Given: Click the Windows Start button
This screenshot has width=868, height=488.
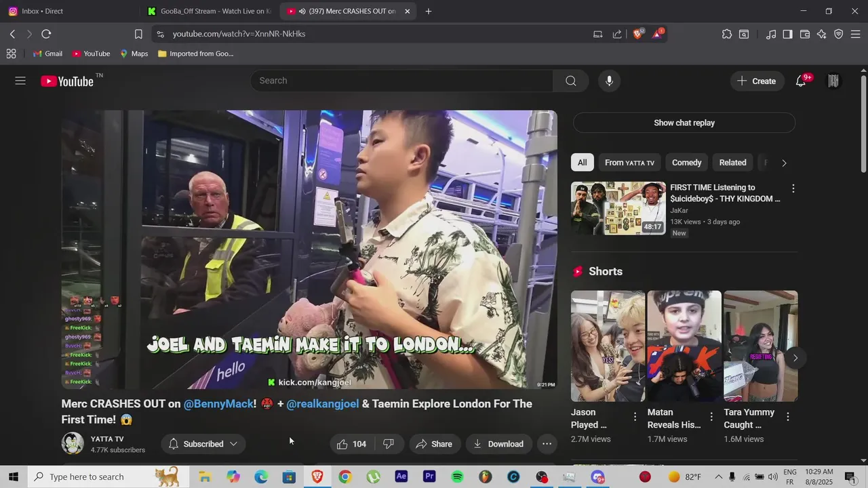Looking at the screenshot, I should pos(13,477).
